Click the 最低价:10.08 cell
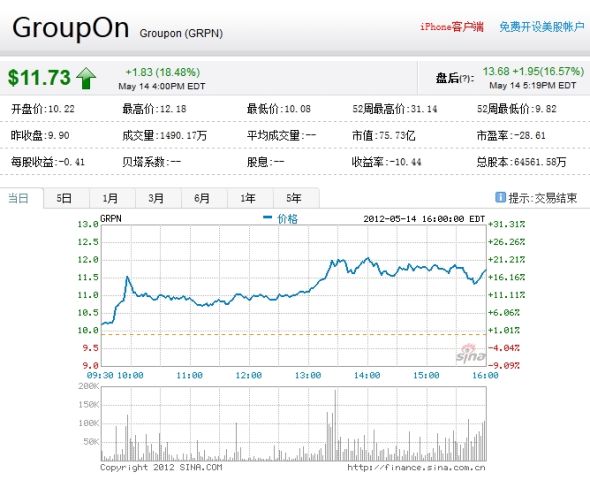The width and height of the screenshot is (590, 480). click(279, 109)
